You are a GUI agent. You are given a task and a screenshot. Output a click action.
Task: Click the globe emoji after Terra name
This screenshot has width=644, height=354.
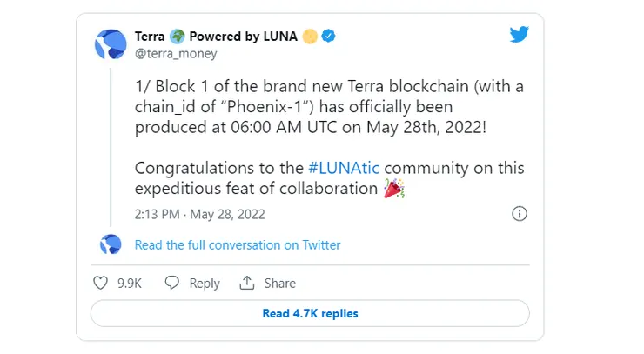tap(176, 37)
